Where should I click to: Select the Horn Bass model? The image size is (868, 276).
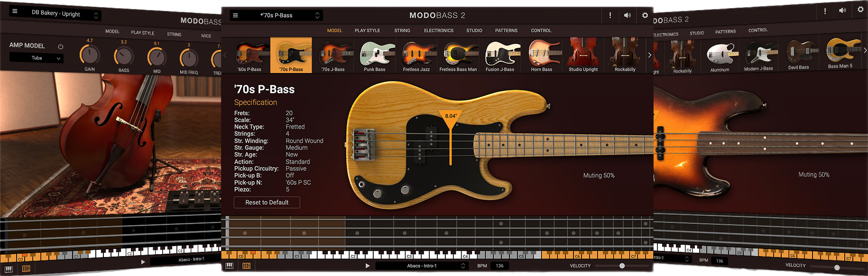click(541, 55)
